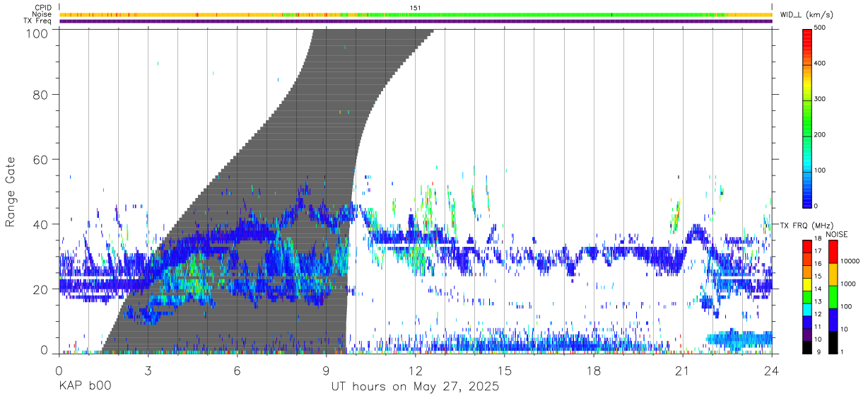Image resolution: width=868 pixels, height=401 pixels.
Task: Click the blue bottom of the width colorbar
Action: pos(807,197)
